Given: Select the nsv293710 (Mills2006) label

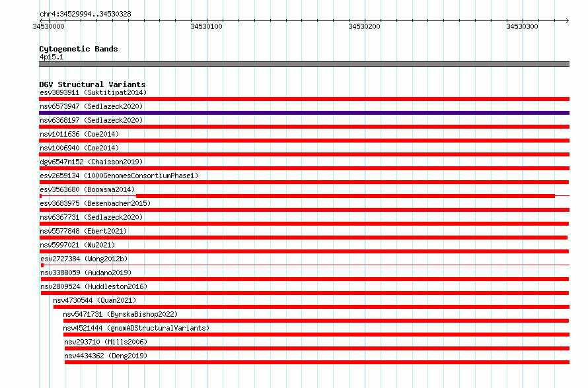Looking at the screenshot, I should (x=106, y=342).
